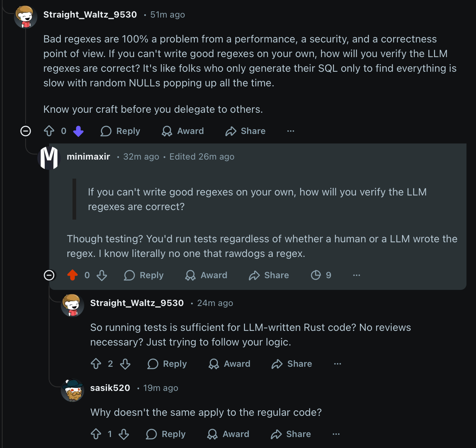Image resolution: width=476 pixels, height=448 pixels.
Task: Open more options on minimaxir's comment
Action: [x=356, y=275]
